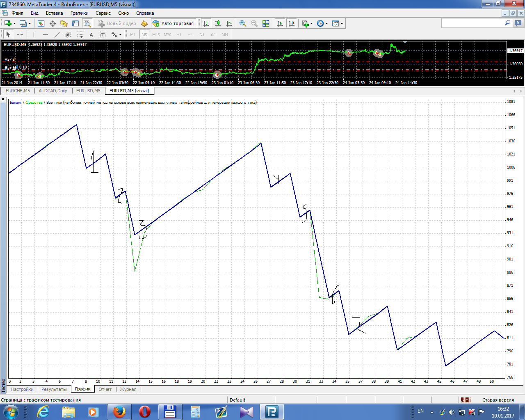Select the H4 timeframe
This screenshot has height=420, width=525.
(x=190, y=34)
